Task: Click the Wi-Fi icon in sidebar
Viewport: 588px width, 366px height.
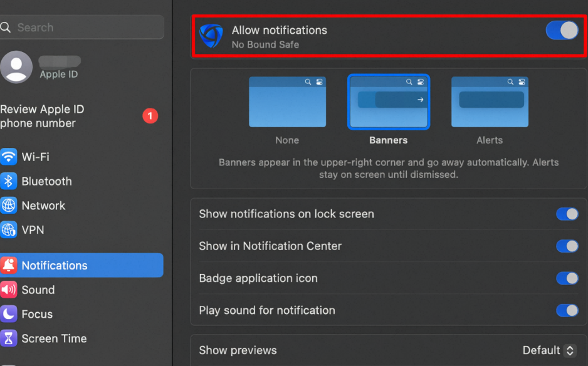Action: 8,157
